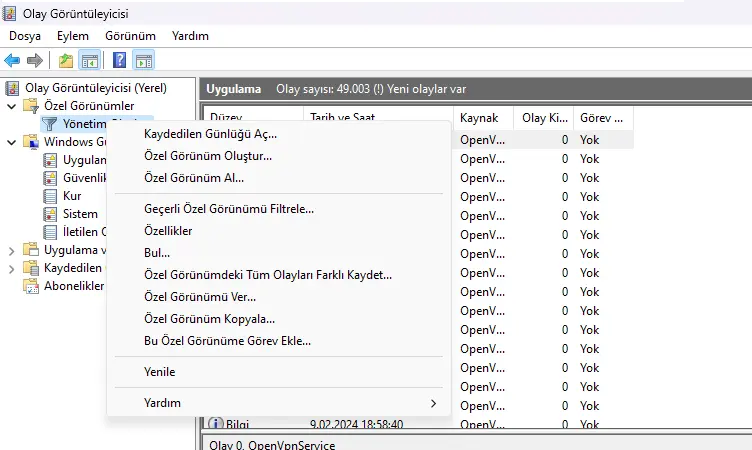752x450 pixels.
Task: Click the Olay 0, OpenVpnService details header
Action: coord(272,445)
